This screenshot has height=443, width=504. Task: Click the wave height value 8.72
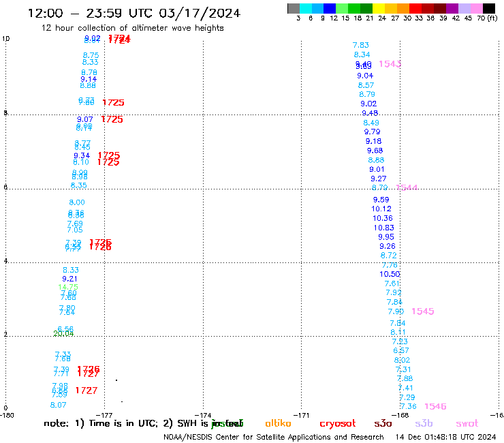(x=389, y=256)
